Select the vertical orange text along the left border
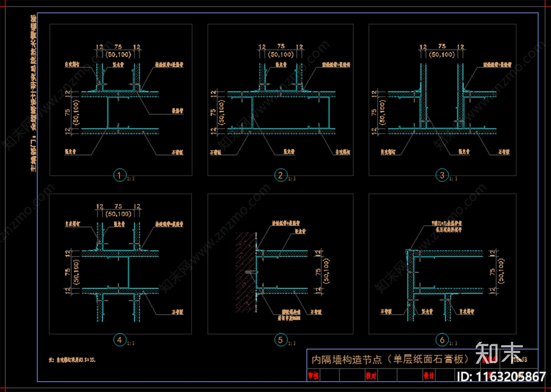The image size is (551, 392). coord(34,93)
